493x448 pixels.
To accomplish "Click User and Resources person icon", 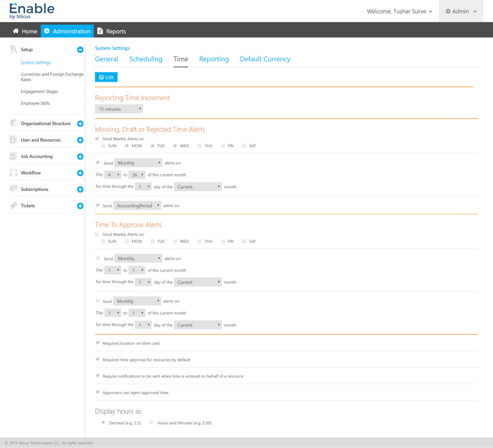I will click(x=13, y=140).
